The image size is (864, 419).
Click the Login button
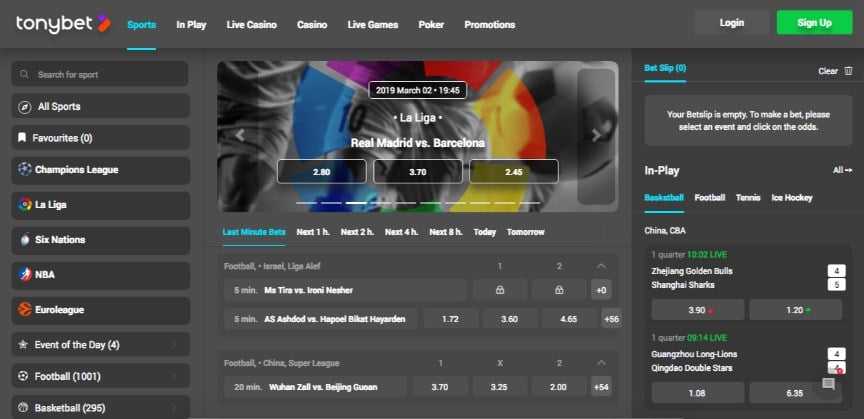[x=732, y=23]
